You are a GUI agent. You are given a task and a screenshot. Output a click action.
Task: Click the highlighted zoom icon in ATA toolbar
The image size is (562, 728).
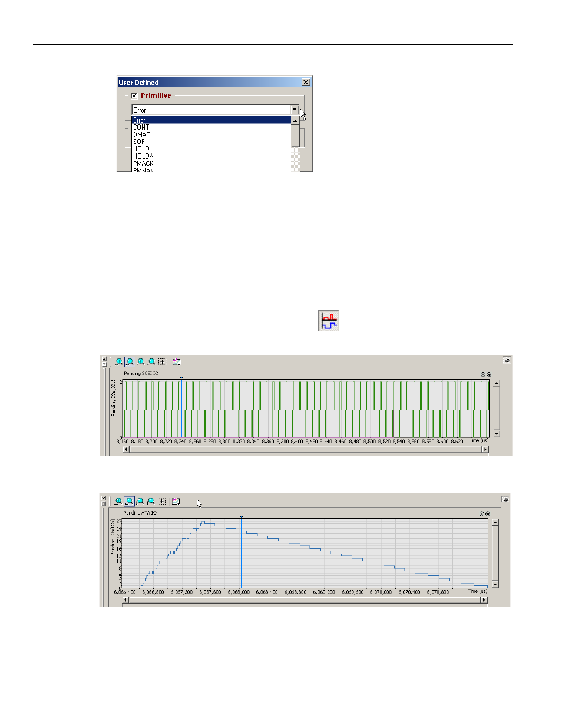pyautogui.click(x=129, y=502)
